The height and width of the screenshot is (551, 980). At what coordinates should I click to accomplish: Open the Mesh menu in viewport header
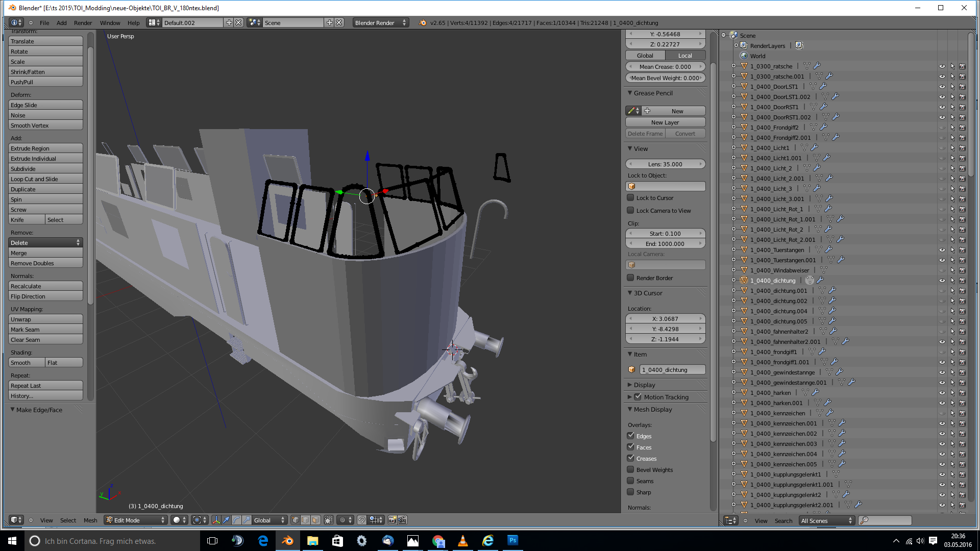[x=90, y=520]
